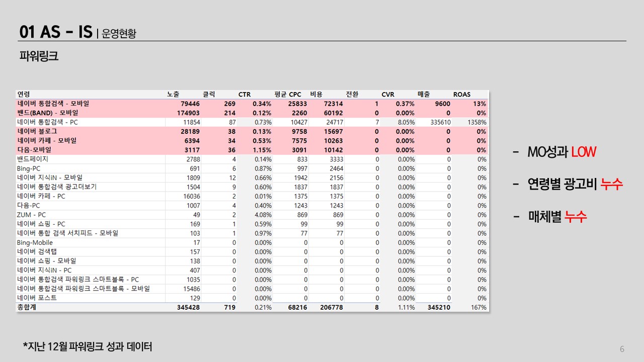The width and height of the screenshot is (644, 362).
Task: Select the average CPC value 25833
Action: point(297,104)
